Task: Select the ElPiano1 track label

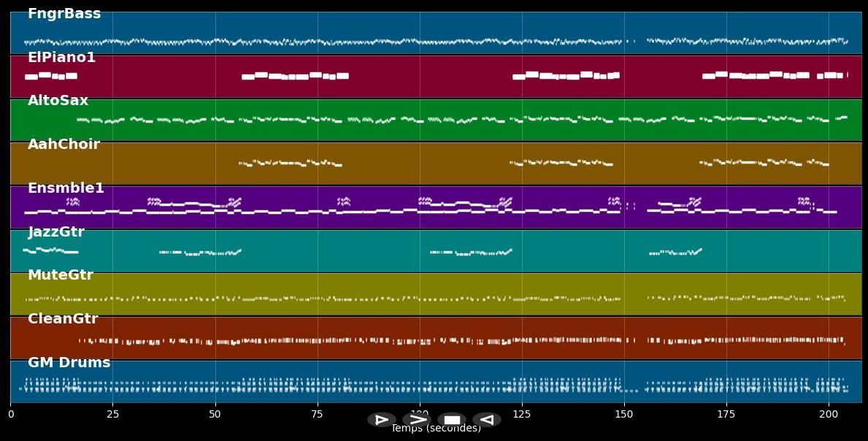Action: 61,58
